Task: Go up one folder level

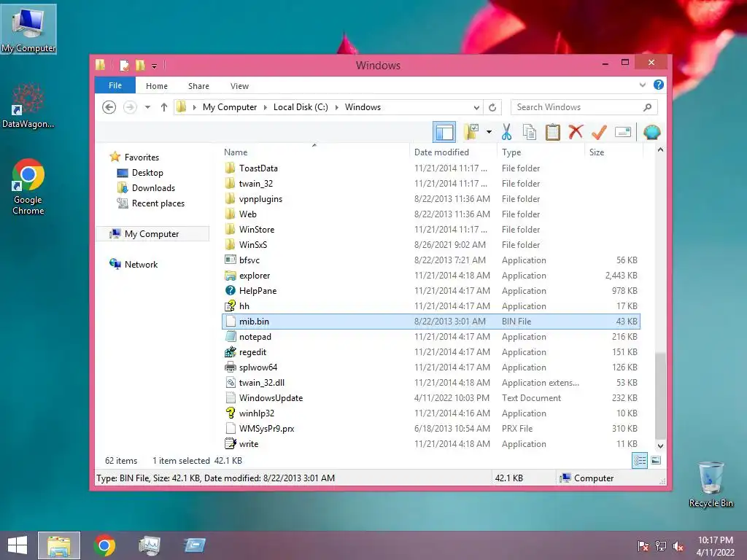Action: tap(164, 107)
